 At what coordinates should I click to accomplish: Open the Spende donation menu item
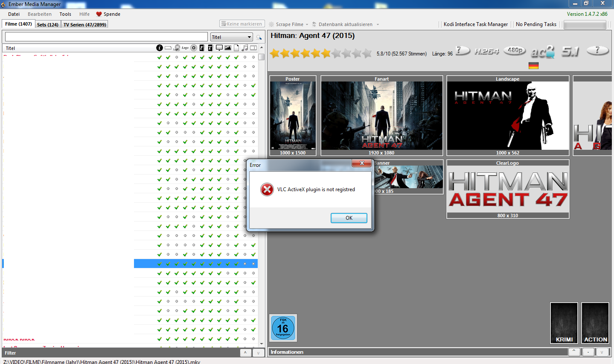pyautogui.click(x=108, y=14)
